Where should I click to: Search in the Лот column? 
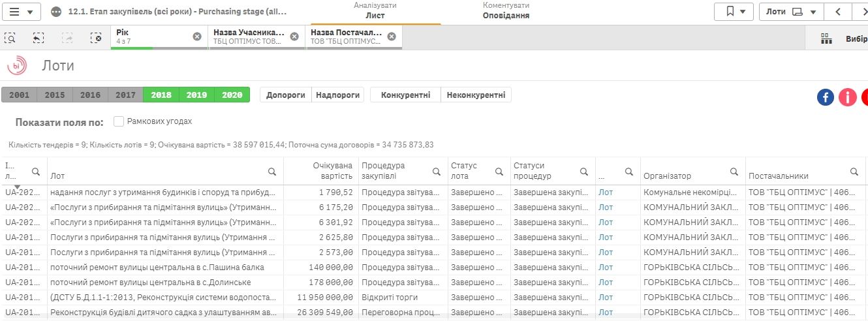point(272,172)
